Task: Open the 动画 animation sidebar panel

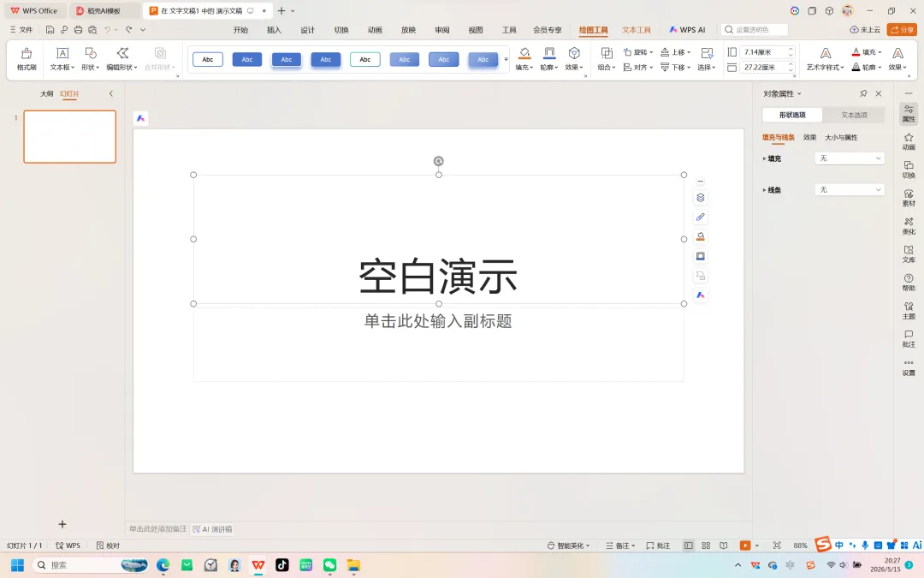Action: (909, 141)
